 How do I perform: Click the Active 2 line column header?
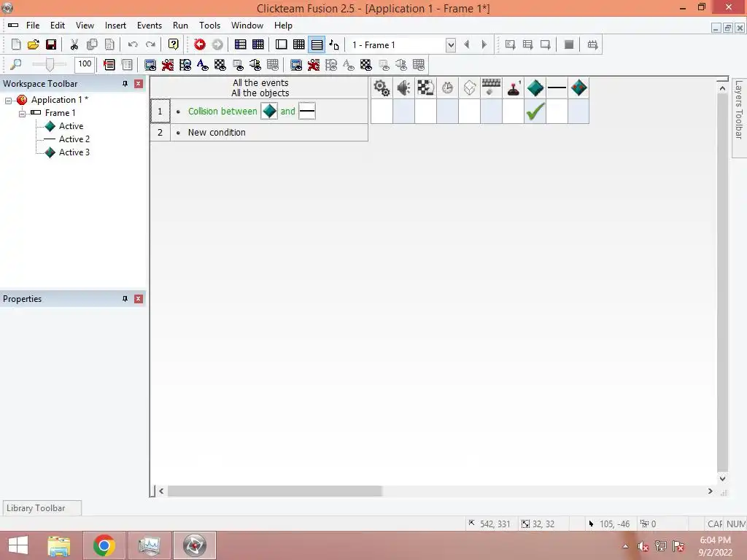[x=557, y=88]
